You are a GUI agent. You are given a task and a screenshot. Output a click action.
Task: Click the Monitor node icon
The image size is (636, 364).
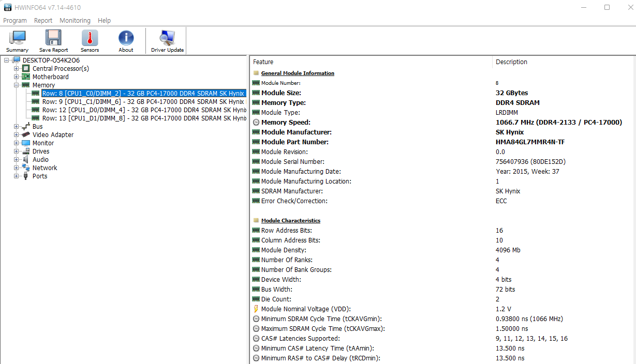(26, 143)
